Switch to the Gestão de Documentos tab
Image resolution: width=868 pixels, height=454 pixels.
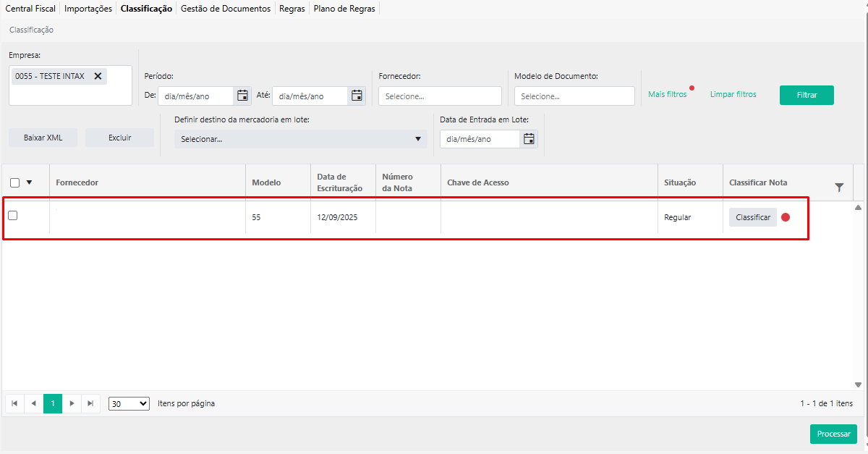point(226,9)
